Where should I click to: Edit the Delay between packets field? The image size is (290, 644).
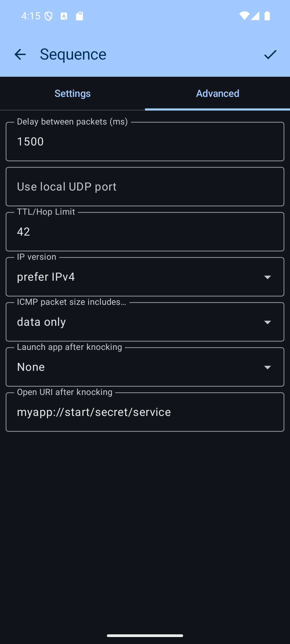coord(145,142)
